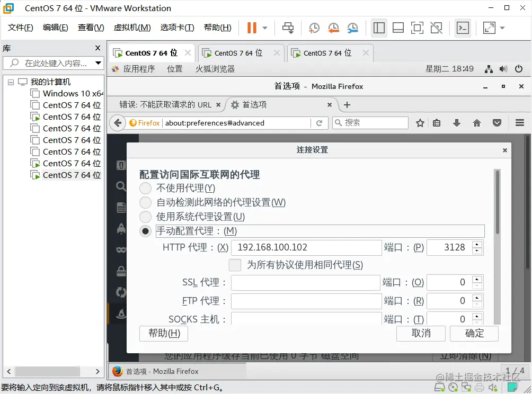Image resolution: width=532 pixels, height=394 pixels.
Task: Select the last CentOS 7 64 位 in library
Action: (x=66, y=175)
